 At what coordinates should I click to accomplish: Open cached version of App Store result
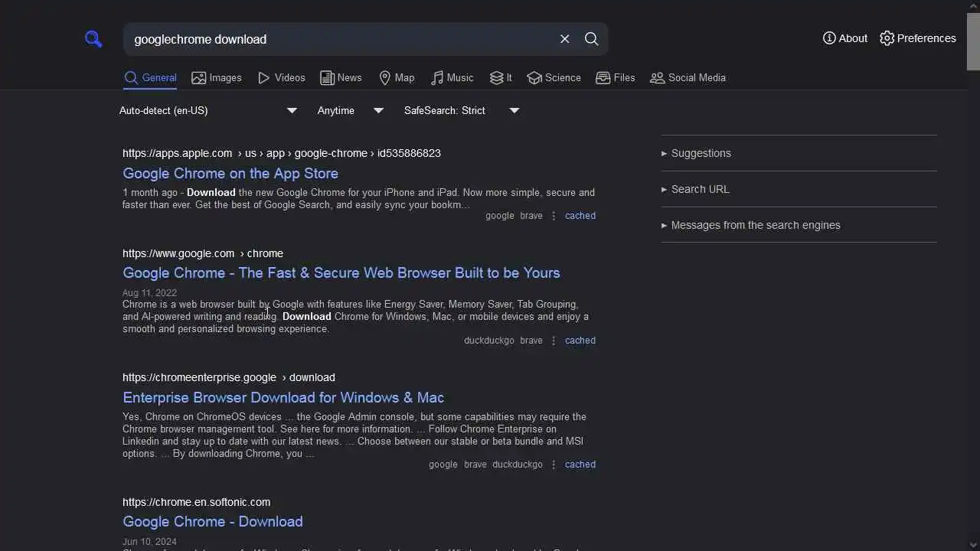point(580,216)
